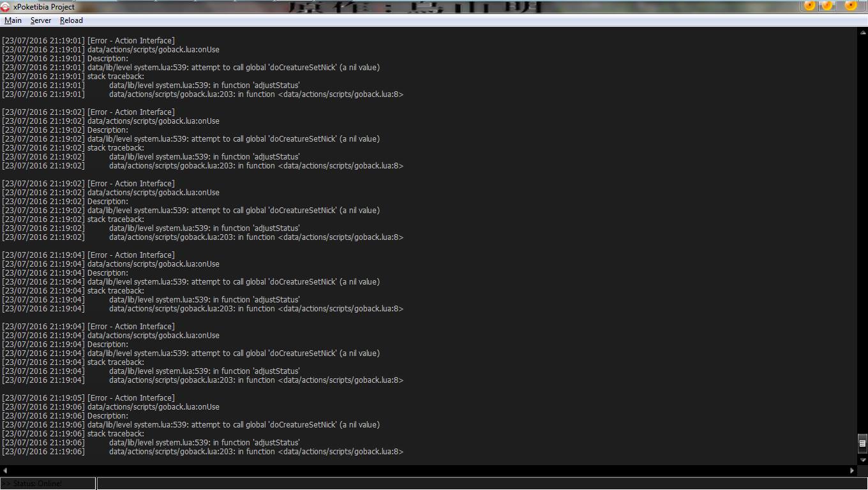Select the 21:19:06 'adjustStatus' traceback line
868x490 pixels.
151,443
